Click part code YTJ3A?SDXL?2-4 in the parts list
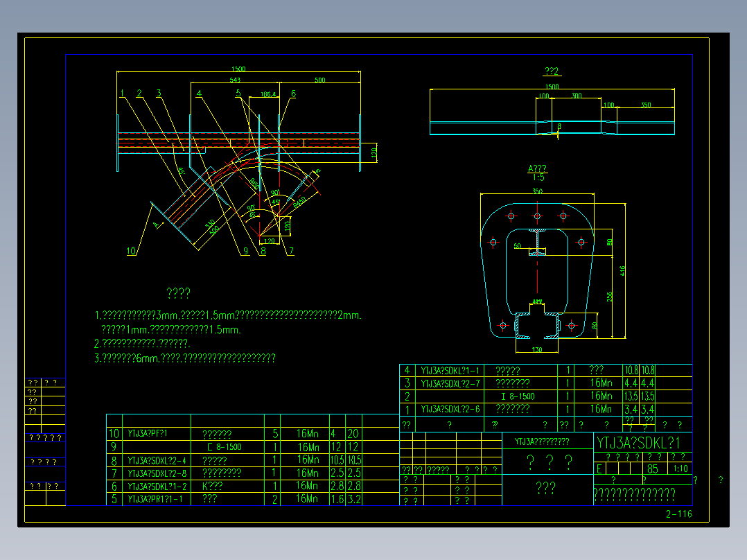This screenshot has width=747, height=560. pyautogui.click(x=157, y=461)
